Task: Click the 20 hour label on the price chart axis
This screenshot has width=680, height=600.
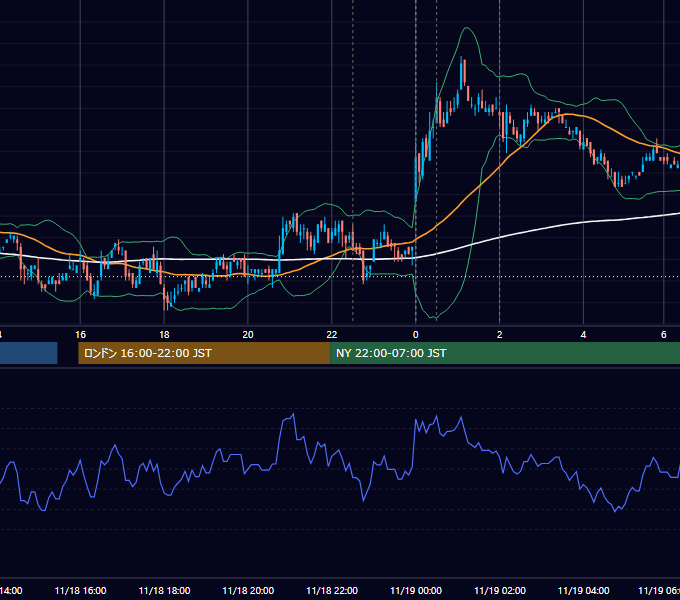Action: (248, 335)
